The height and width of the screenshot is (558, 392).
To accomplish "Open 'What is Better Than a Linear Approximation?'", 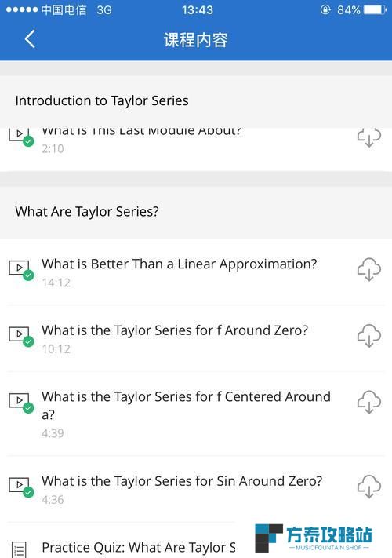I will 179,264.
